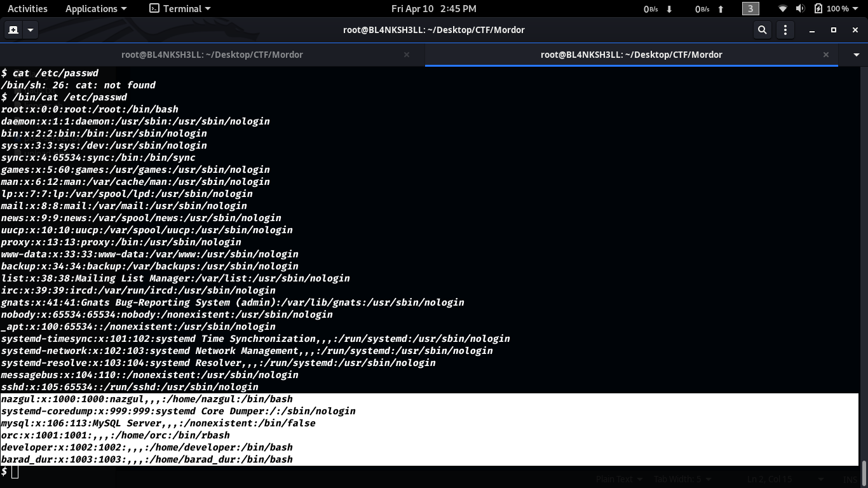Open the Terminal app menu

click(180, 9)
